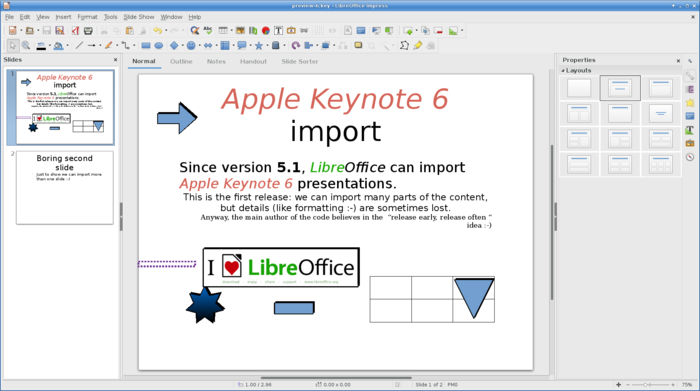Open the Slide Show menu
Image resolution: width=700 pixels, height=391 pixels.
[x=138, y=17]
